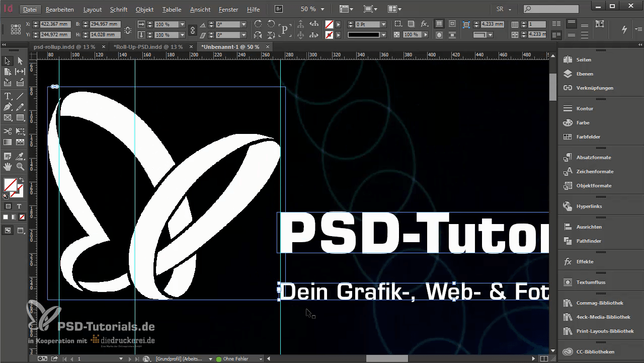644x363 pixels.
Task: Open the Seiten panel
Action: coord(584,59)
